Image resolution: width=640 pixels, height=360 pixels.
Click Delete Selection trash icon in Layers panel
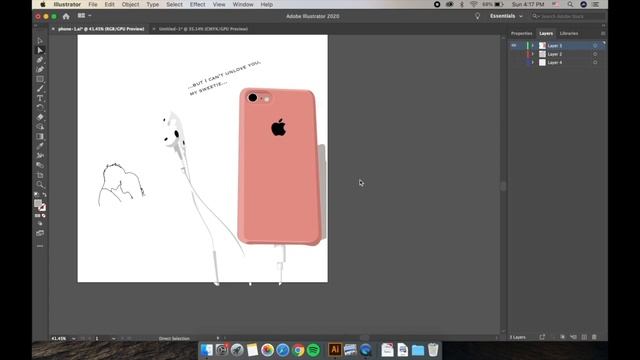pyautogui.click(x=594, y=337)
